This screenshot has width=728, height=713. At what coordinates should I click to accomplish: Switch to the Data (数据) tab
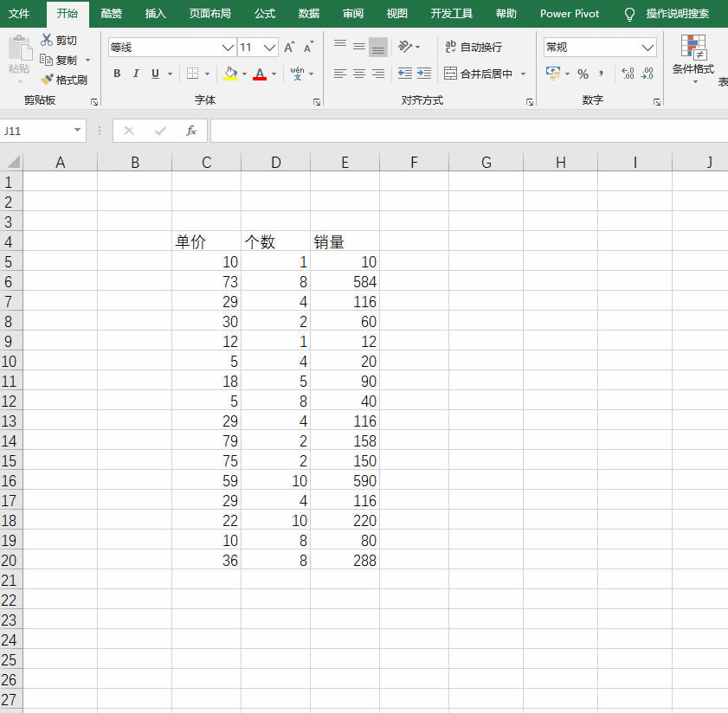(309, 14)
